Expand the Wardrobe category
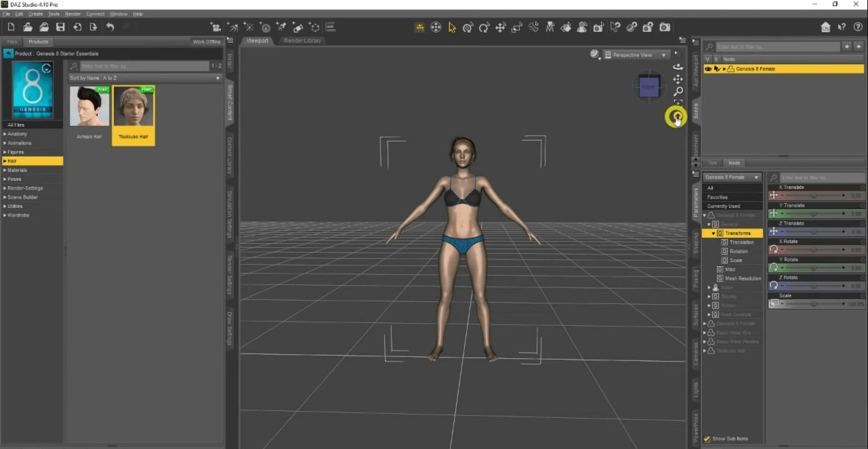 pyautogui.click(x=5, y=215)
